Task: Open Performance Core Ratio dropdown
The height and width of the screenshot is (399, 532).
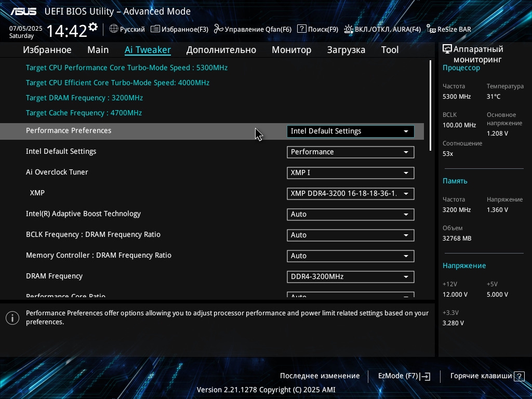Action: pyautogui.click(x=351, y=295)
